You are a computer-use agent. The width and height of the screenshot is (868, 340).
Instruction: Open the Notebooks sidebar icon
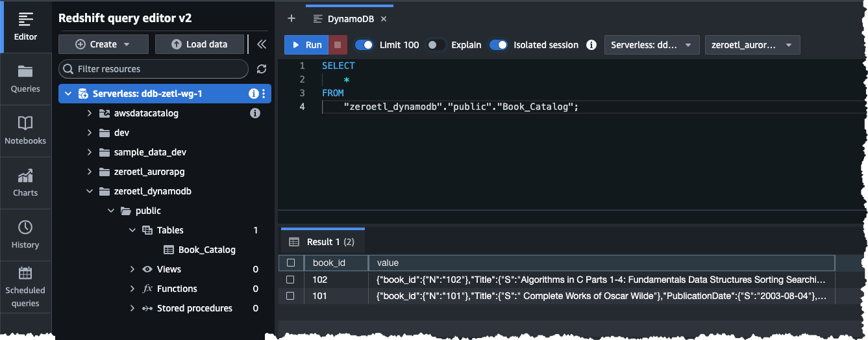coord(25,131)
